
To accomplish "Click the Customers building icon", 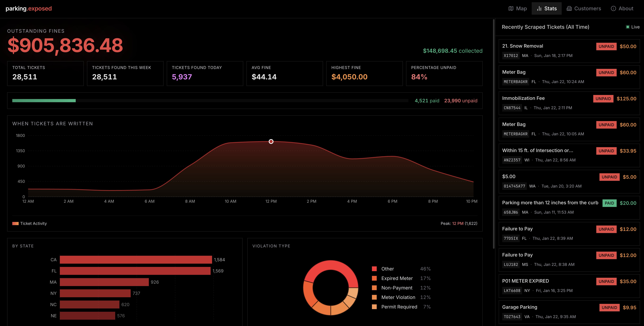I will (569, 8).
